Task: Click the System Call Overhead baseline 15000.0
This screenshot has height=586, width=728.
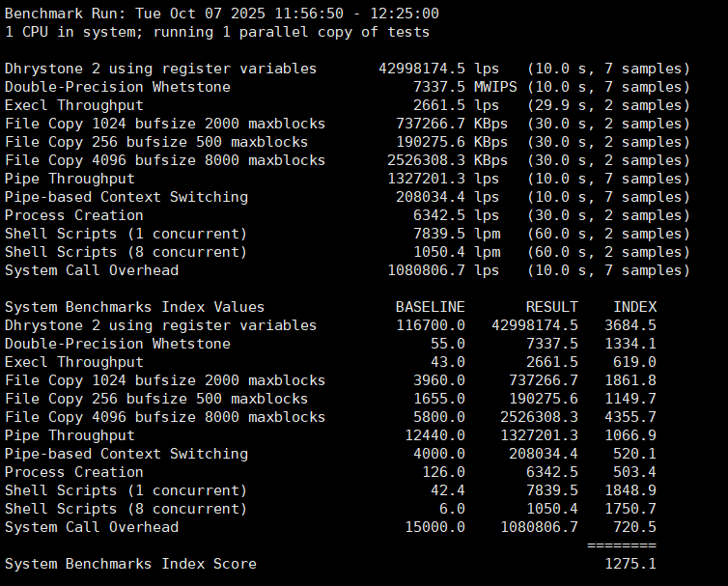Action: click(434, 527)
